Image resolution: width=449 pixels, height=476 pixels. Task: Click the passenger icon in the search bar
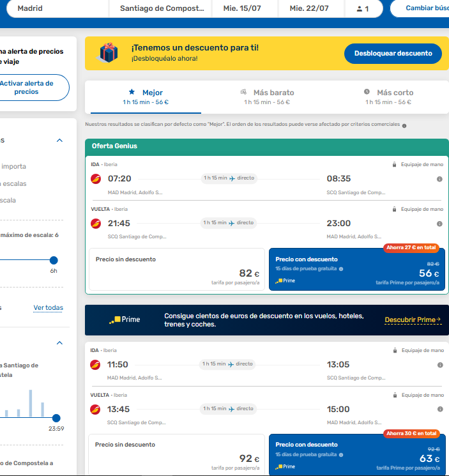pyautogui.click(x=360, y=9)
